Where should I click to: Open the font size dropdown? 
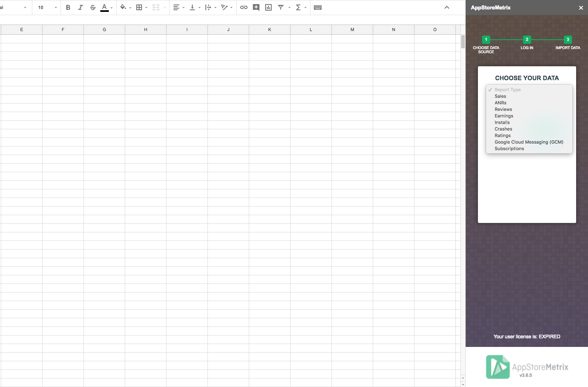pos(47,7)
